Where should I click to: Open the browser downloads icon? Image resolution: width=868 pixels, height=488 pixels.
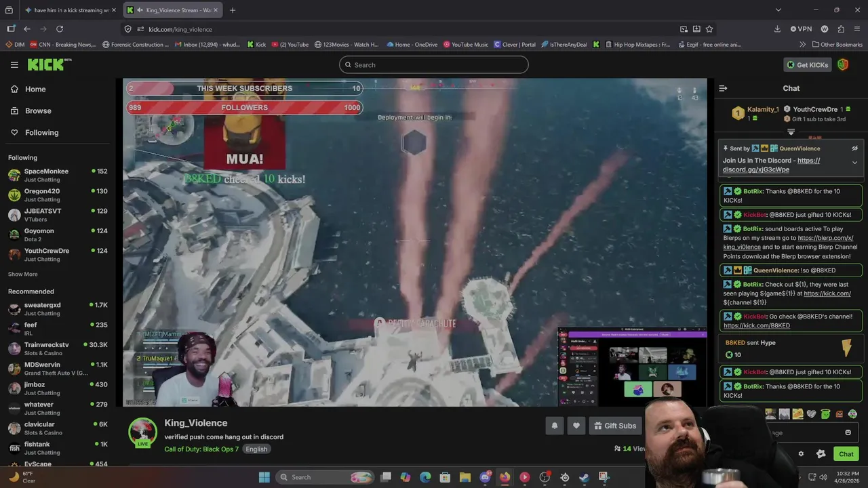777,29
